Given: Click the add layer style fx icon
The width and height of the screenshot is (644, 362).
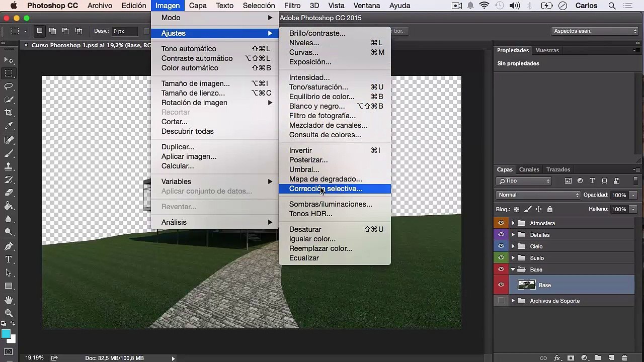Looking at the screenshot, I should [x=557, y=358].
